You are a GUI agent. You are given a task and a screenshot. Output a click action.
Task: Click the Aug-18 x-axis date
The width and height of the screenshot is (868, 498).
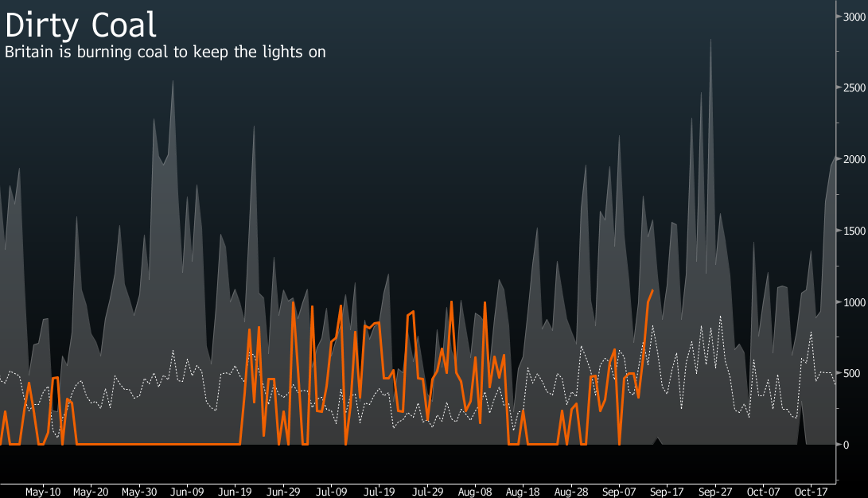click(x=523, y=492)
